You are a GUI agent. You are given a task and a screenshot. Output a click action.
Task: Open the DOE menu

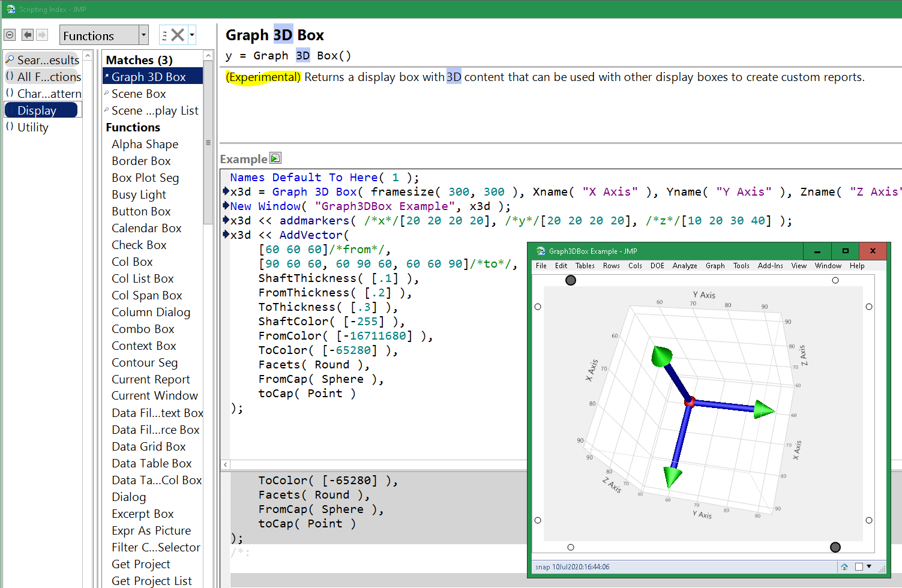(657, 266)
